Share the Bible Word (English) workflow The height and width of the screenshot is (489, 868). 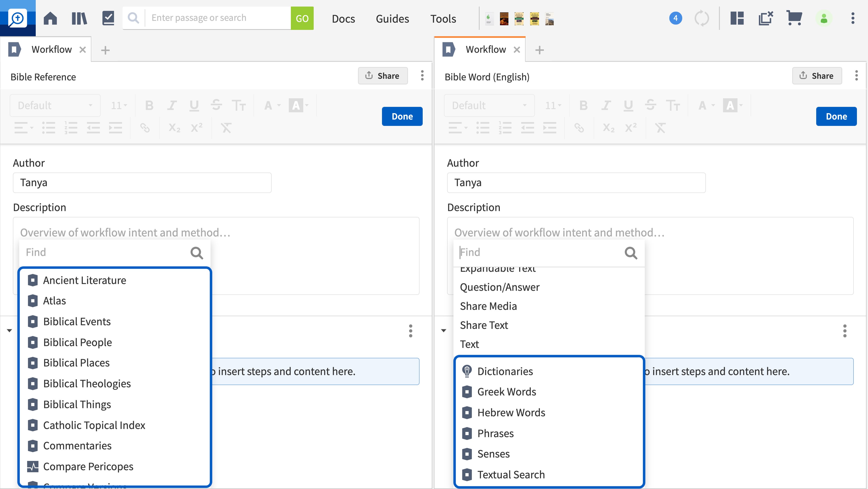pyautogui.click(x=817, y=76)
